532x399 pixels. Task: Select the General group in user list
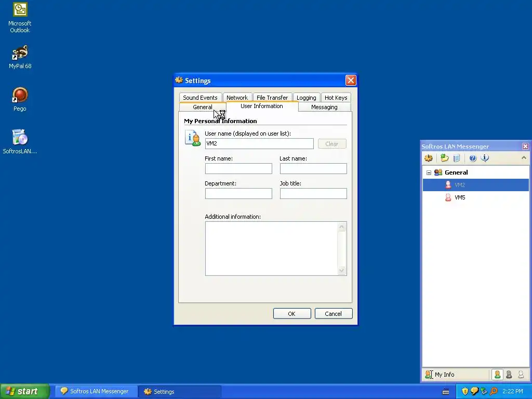(456, 172)
